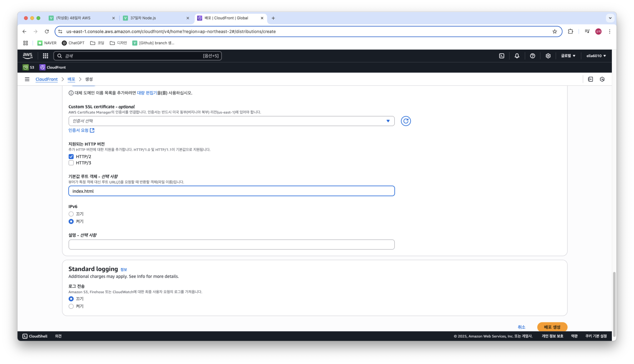This screenshot has width=634, height=364.
Task: Open the S3 service shortcut
Action: [x=28, y=67]
